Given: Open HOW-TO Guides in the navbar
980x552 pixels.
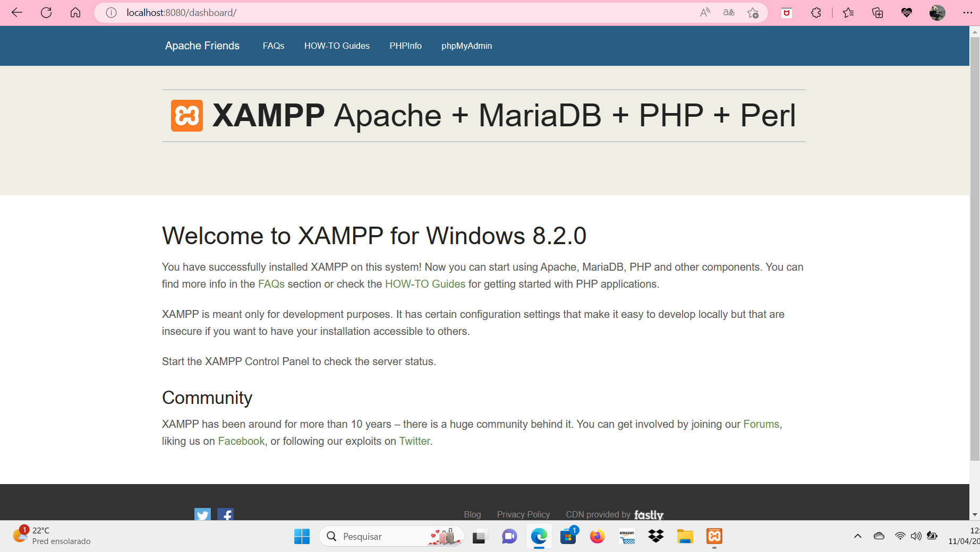Looking at the screenshot, I should [x=337, y=46].
